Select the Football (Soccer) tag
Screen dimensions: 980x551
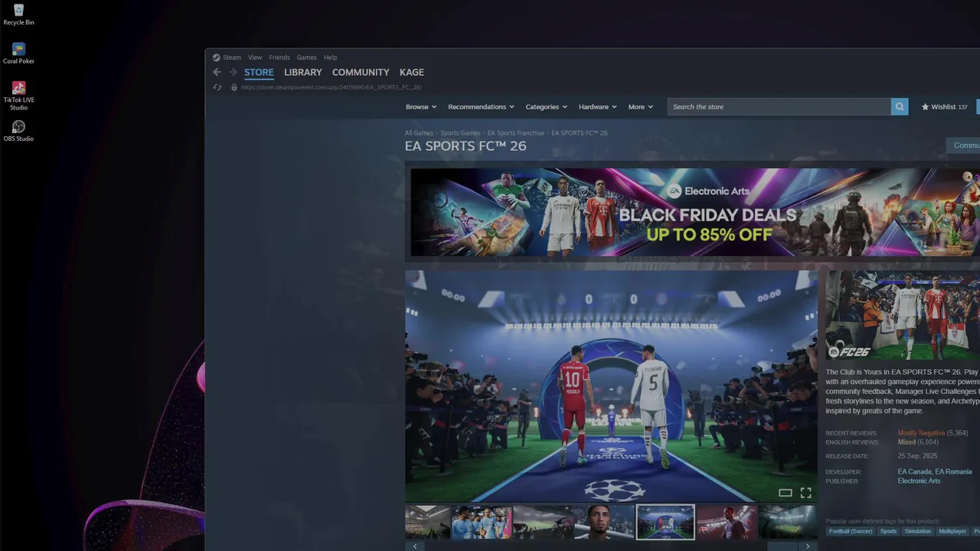(850, 531)
